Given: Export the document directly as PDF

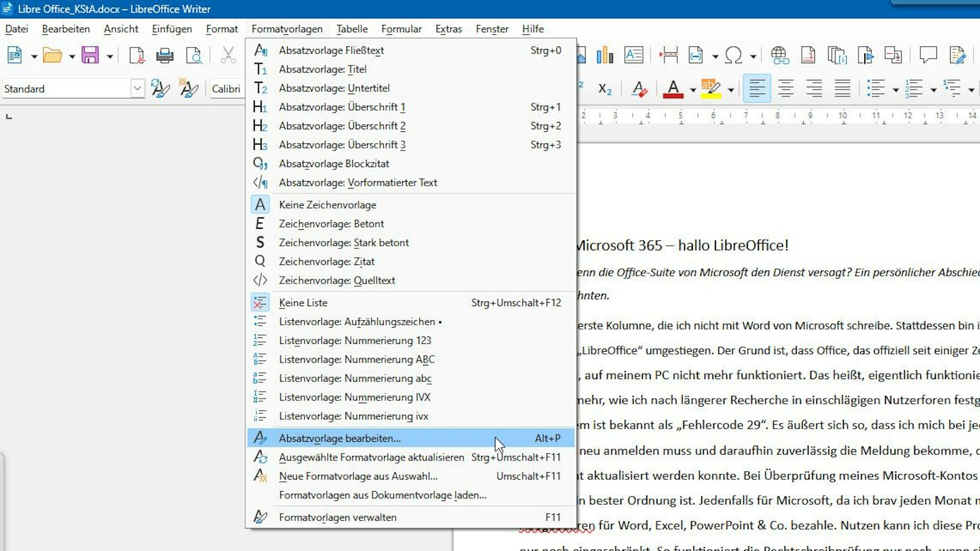Looking at the screenshot, I should tap(136, 55).
